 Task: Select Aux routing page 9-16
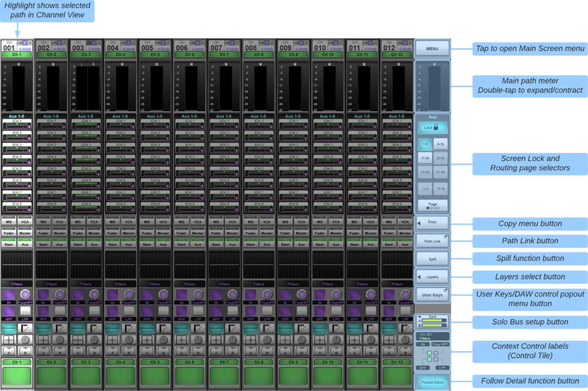440,144
